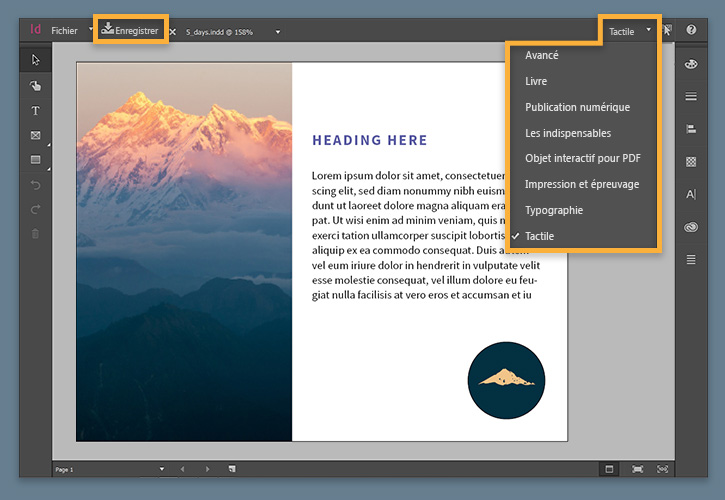The height and width of the screenshot is (500, 725).
Task: Click the new page icon in bottom bar
Action: (232, 469)
